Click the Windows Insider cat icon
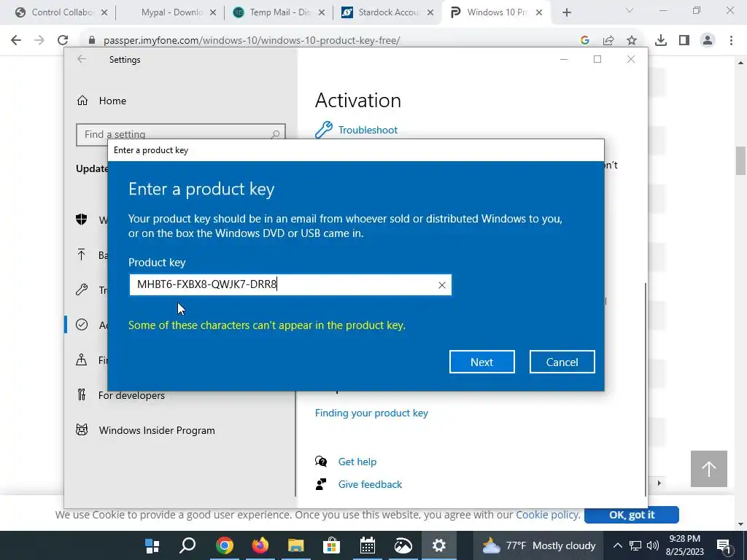Screen dimensions: 747x560 click(x=82, y=430)
